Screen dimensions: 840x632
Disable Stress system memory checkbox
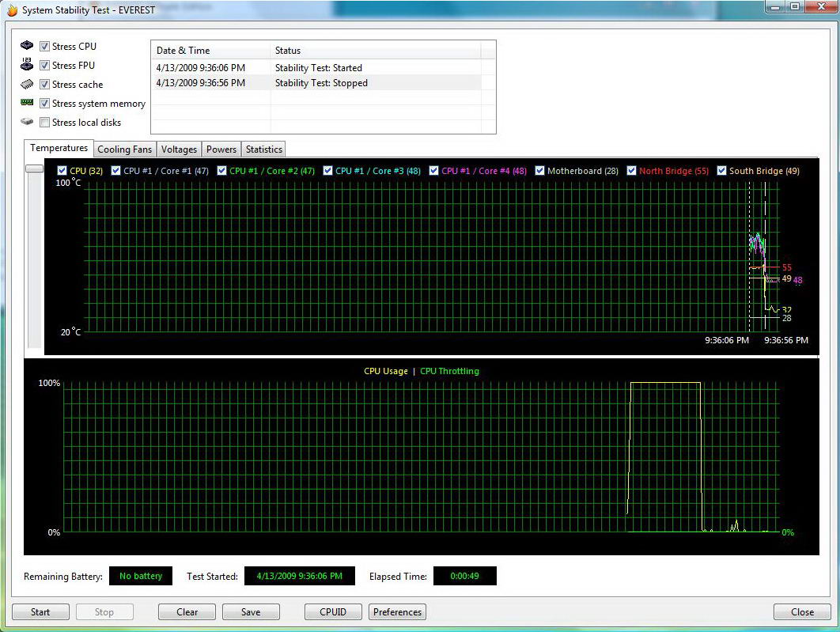coord(44,104)
